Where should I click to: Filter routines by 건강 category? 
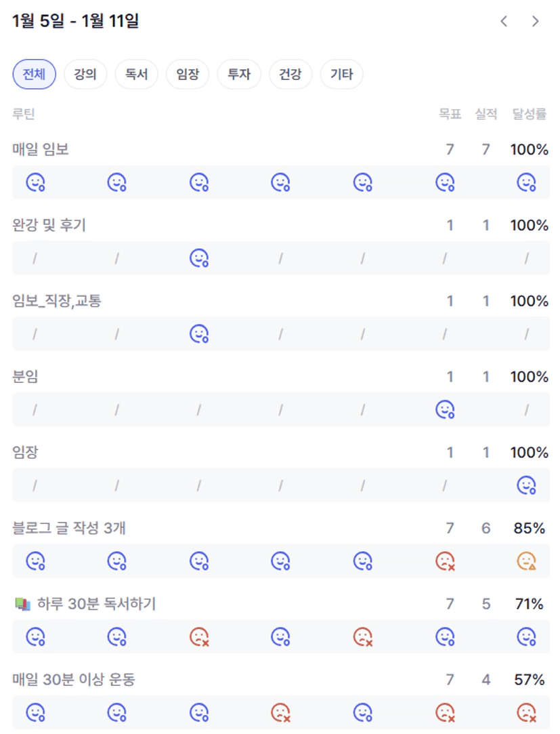click(x=290, y=75)
